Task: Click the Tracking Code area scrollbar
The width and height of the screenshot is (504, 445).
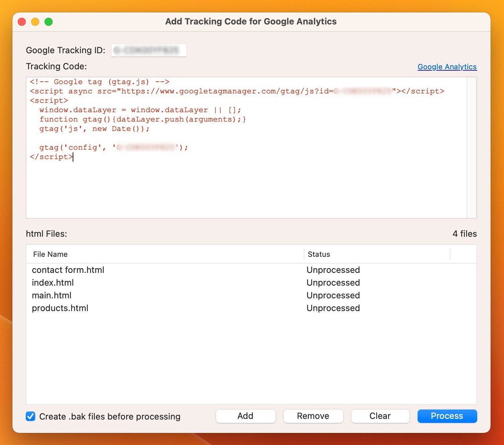Action: [x=472, y=148]
